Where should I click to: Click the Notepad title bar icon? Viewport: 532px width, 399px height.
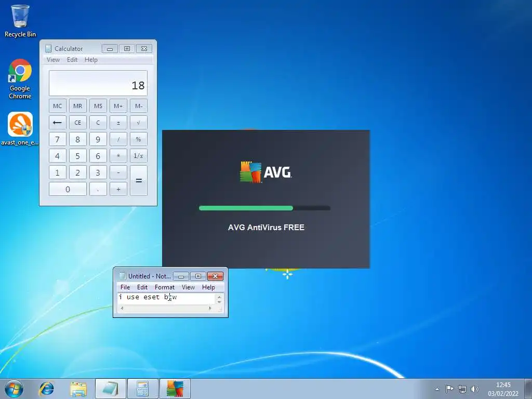[x=123, y=276]
